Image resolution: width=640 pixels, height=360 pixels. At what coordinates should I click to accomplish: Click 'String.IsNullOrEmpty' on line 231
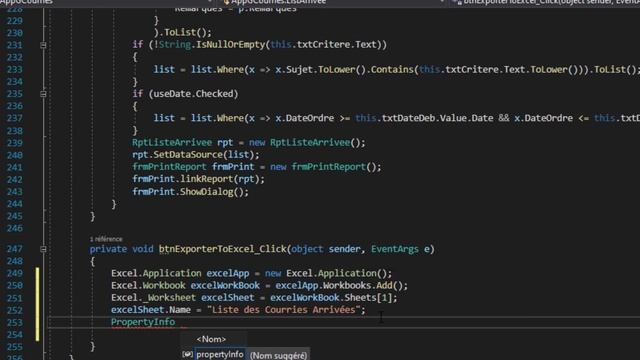[x=212, y=44]
